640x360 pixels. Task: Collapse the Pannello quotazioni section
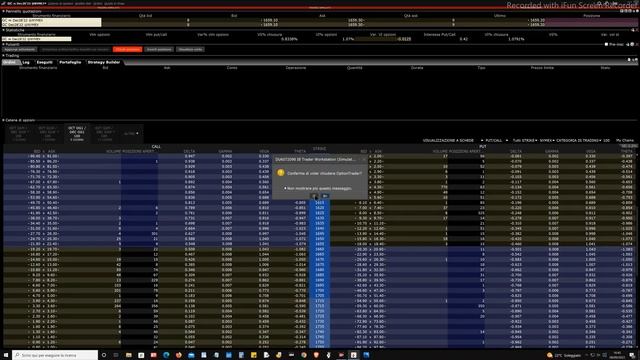tap(3, 11)
